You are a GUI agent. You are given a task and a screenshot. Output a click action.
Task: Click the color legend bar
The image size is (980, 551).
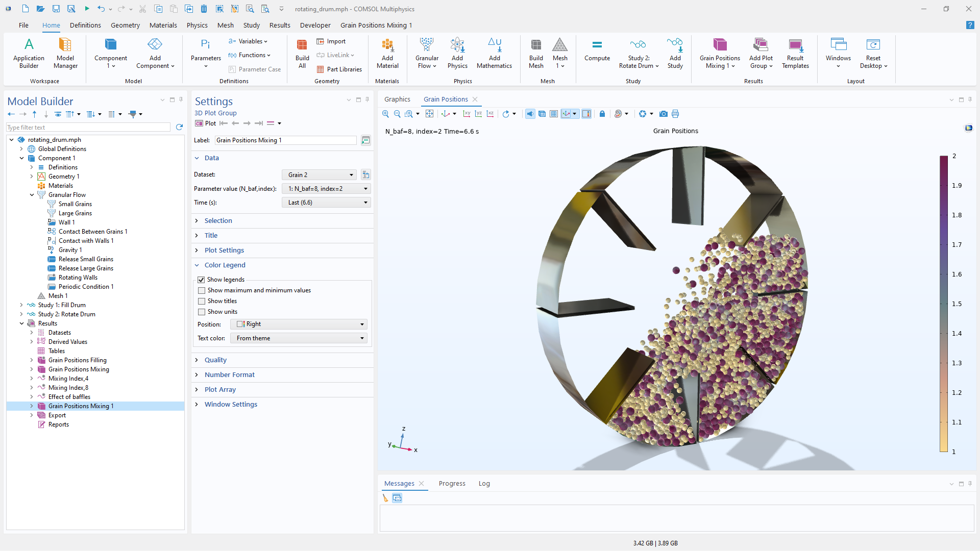pyautogui.click(x=944, y=304)
